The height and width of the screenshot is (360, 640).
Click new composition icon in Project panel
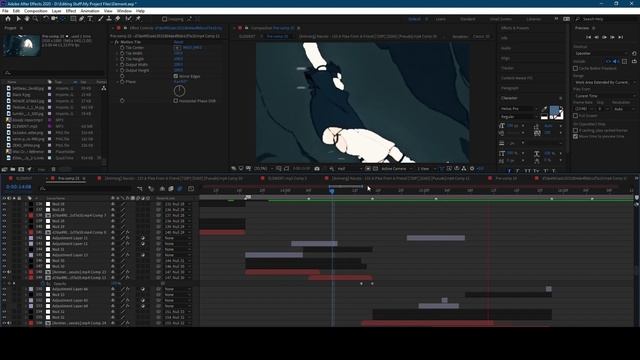[x=21, y=169]
